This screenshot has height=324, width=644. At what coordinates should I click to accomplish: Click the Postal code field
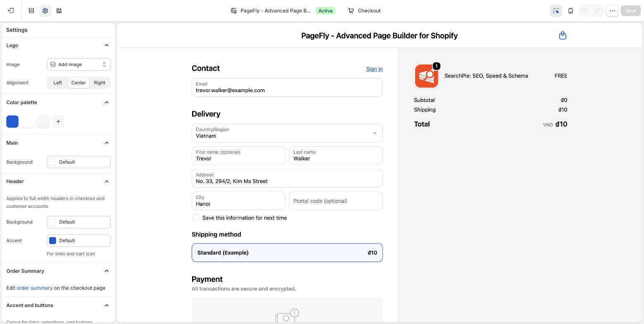point(336,201)
